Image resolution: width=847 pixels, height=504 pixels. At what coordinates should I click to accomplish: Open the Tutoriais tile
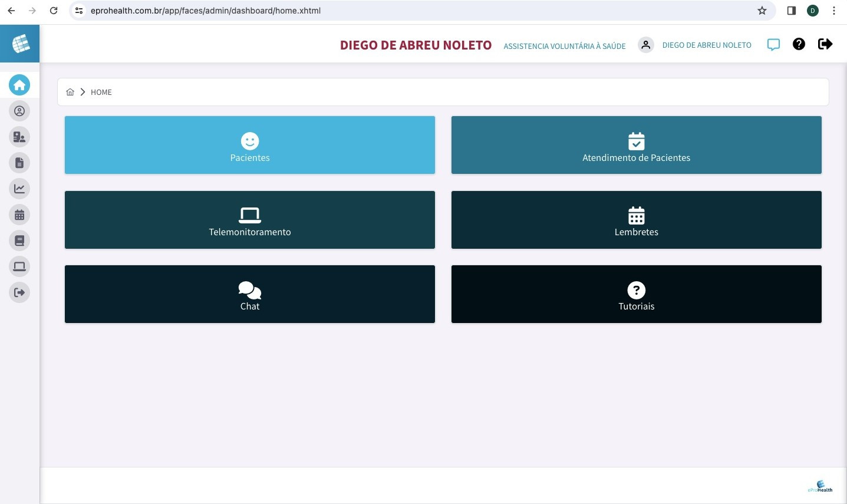(637, 294)
